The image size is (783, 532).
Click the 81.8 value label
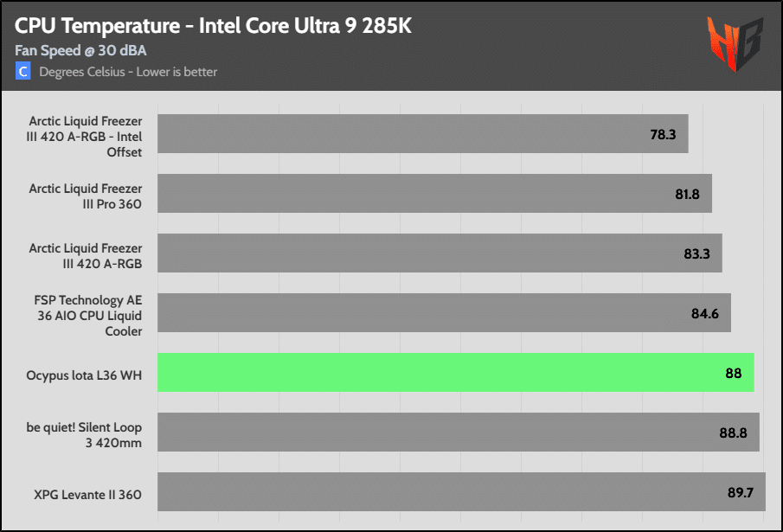687,194
